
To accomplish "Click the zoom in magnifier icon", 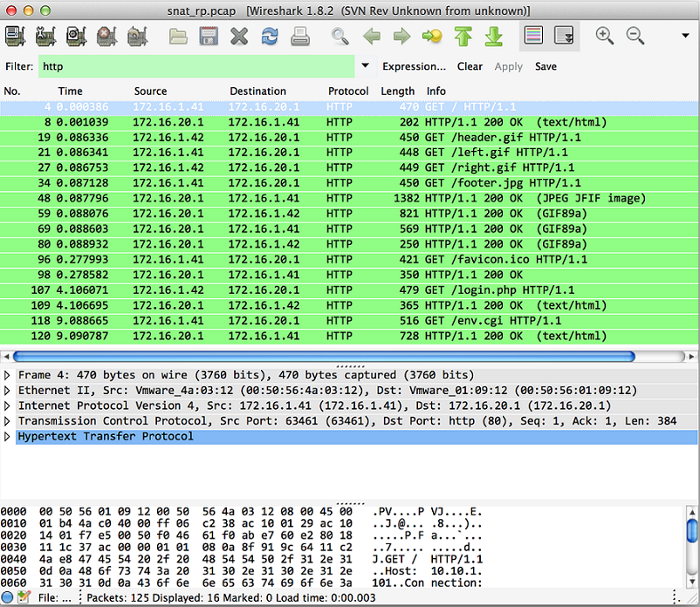I will [604, 36].
